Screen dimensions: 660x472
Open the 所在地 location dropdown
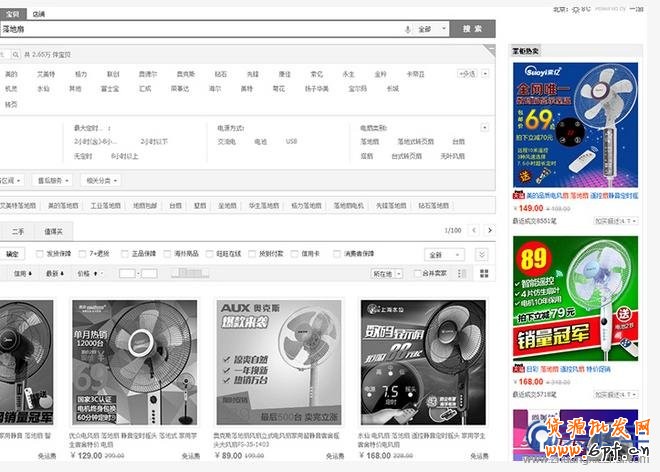(x=386, y=273)
